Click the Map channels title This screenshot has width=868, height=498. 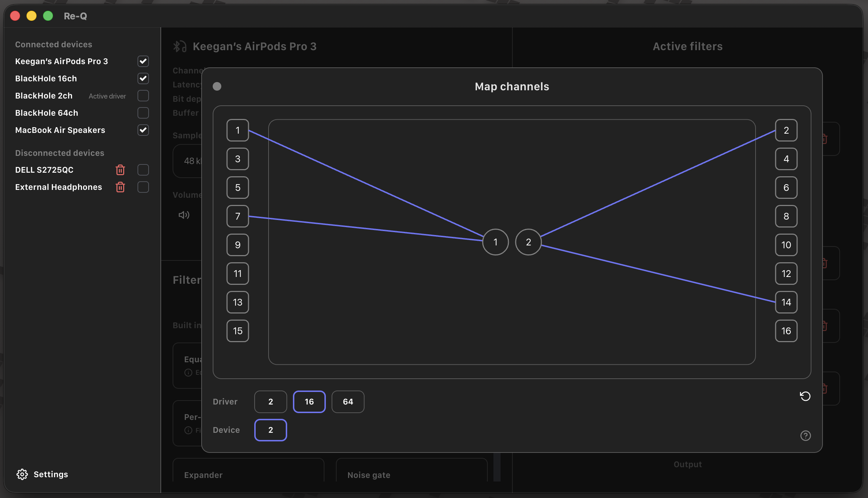[512, 86]
